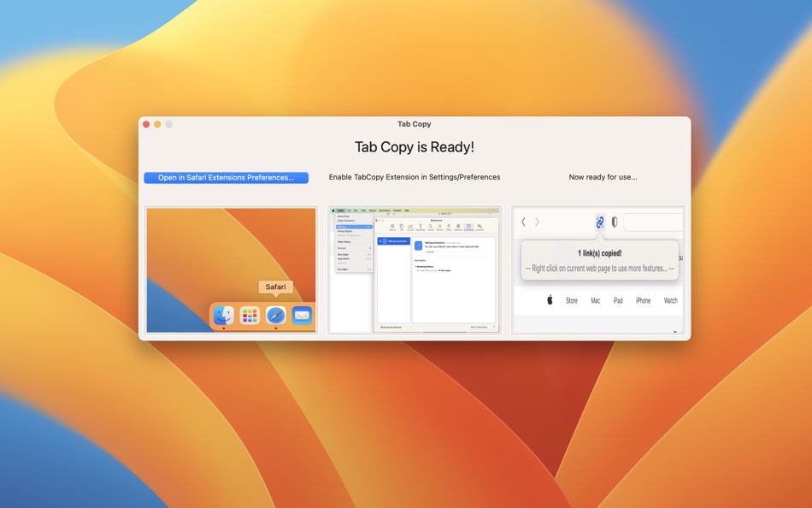Select Mac in the Apple site navigation
The height and width of the screenshot is (508, 812).
596,301
